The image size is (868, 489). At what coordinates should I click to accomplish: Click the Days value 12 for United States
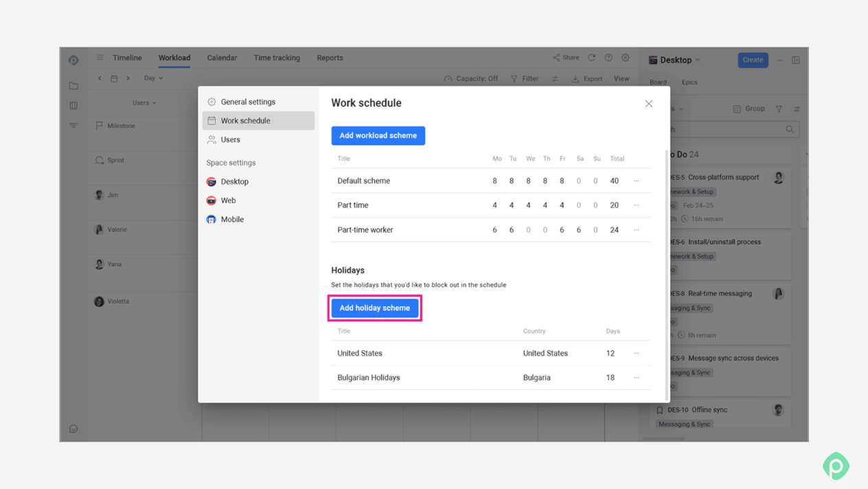coord(610,353)
